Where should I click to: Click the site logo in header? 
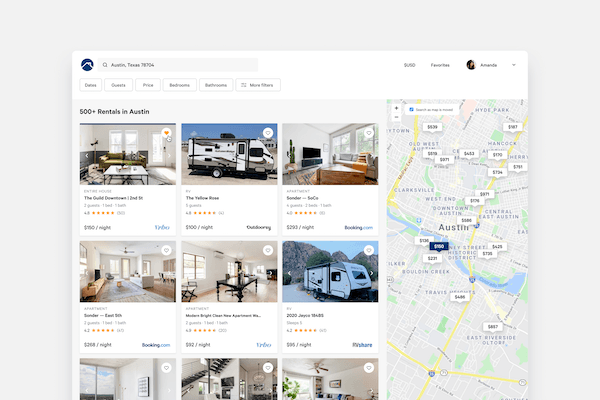(x=88, y=65)
